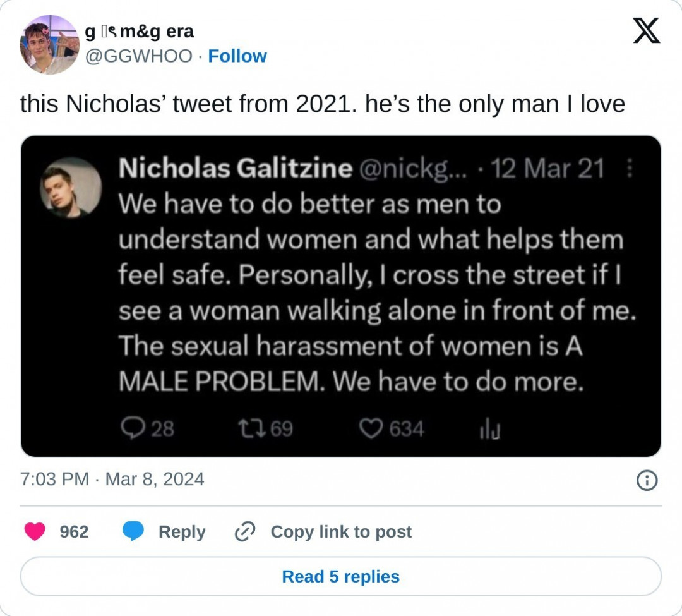Open the info icon beside the date
The width and height of the screenshot is (682, 616).
(645, 481)
